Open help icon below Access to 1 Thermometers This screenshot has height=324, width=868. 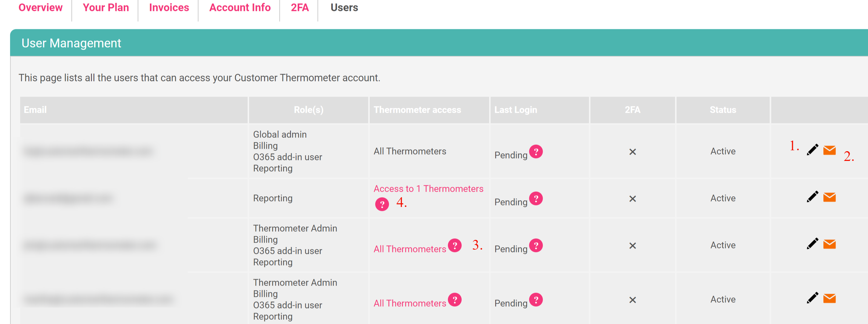point(382,204)
